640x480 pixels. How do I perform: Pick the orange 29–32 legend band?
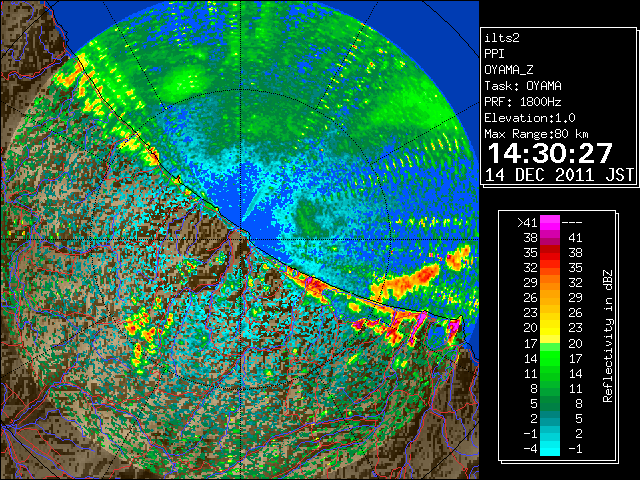tap(550, 282)
